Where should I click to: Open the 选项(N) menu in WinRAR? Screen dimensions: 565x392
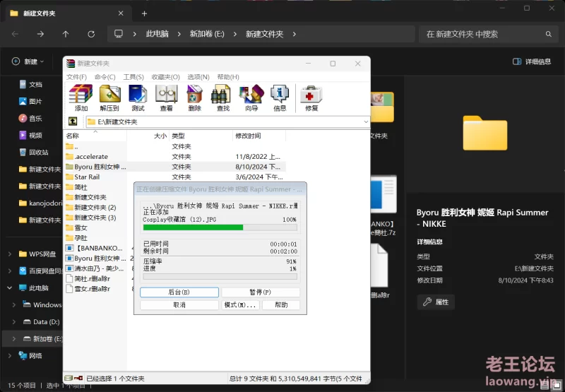(198, 77)
